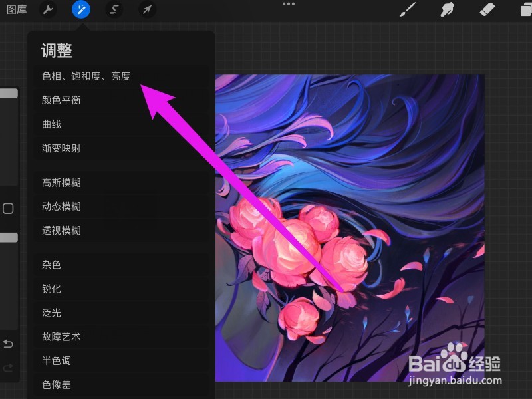
Task: Open the Actions wrench menu
Action: [48, 9]
